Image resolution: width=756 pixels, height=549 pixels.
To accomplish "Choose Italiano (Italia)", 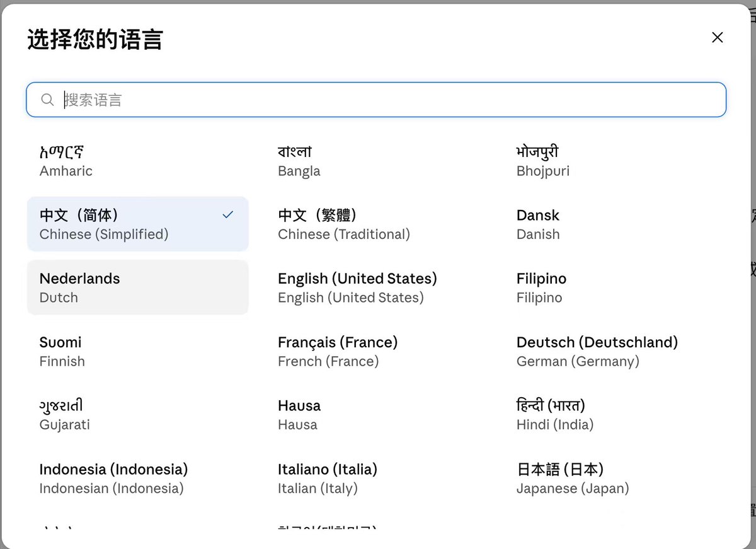I will pos(376,478).
